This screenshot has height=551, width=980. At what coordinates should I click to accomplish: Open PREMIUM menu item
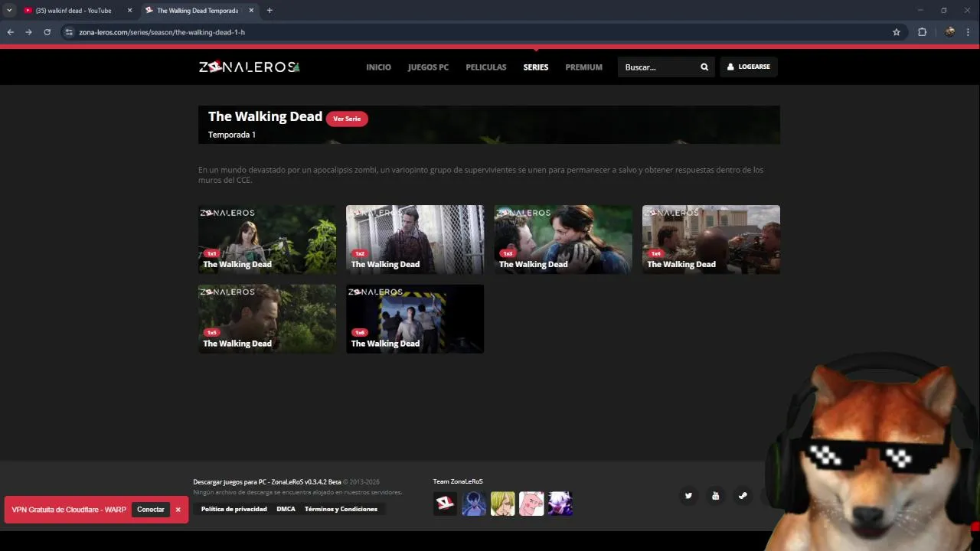(x=583, y=67)
